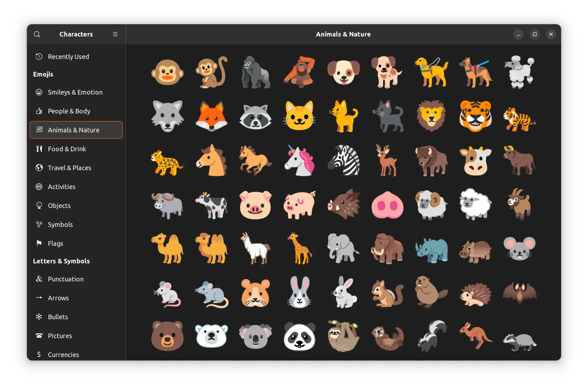
Task: Pick the sloth emoji
Action: tap(343, 336)
